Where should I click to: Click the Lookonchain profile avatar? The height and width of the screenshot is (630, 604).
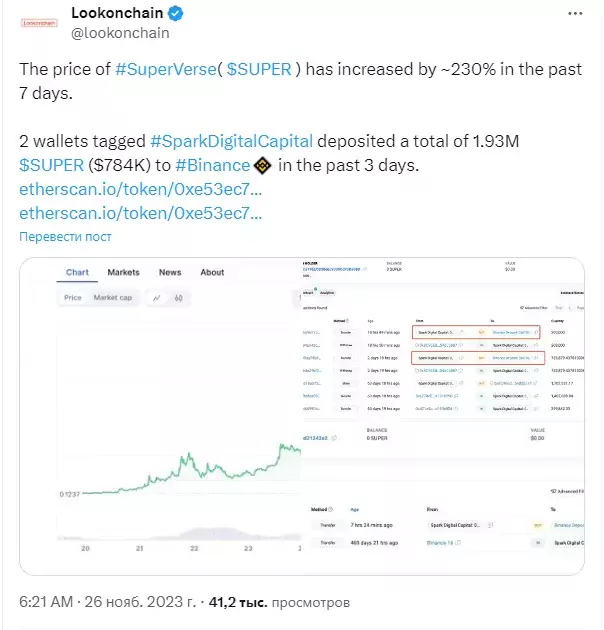(39, 23)
